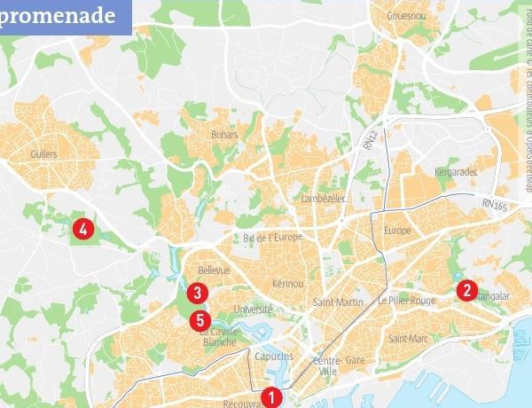This screenshot has width=532, height=408.
Task: Select red marker number 3 near Bellevue
Action: 198,294
